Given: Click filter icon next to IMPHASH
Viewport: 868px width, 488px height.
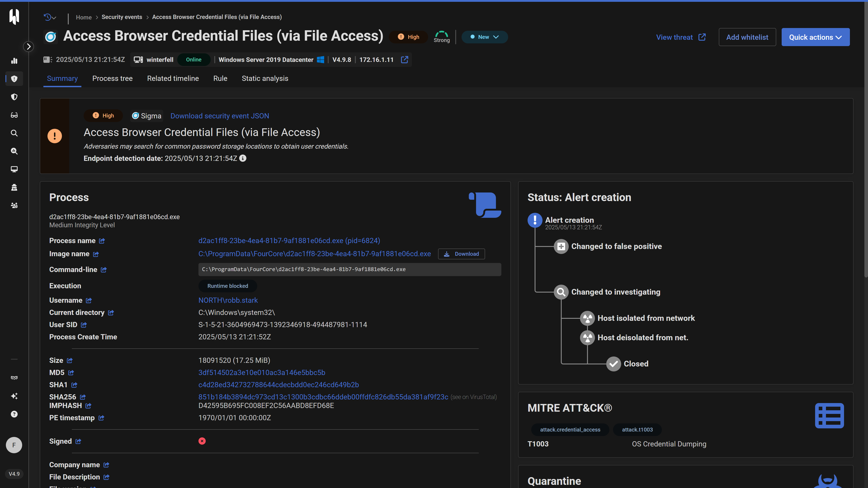Looking at the screenshot, I should (x=88, y=406).
